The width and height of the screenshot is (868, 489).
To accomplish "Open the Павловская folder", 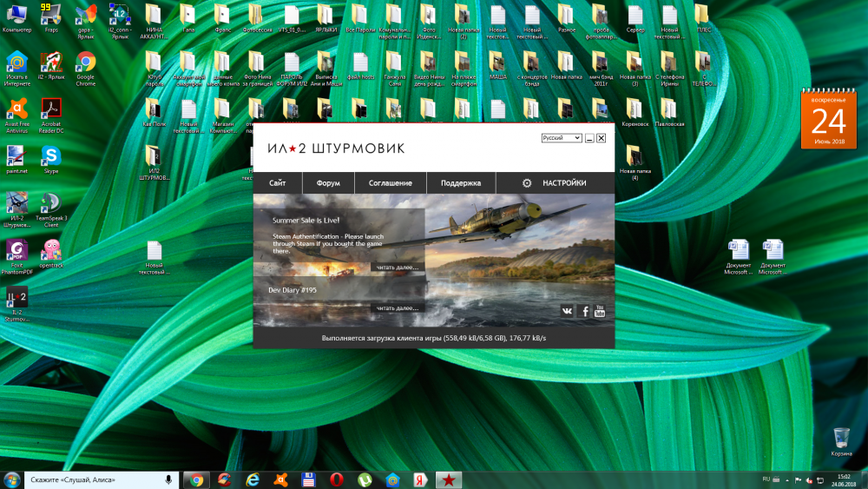I will click(x=668, y=112).
